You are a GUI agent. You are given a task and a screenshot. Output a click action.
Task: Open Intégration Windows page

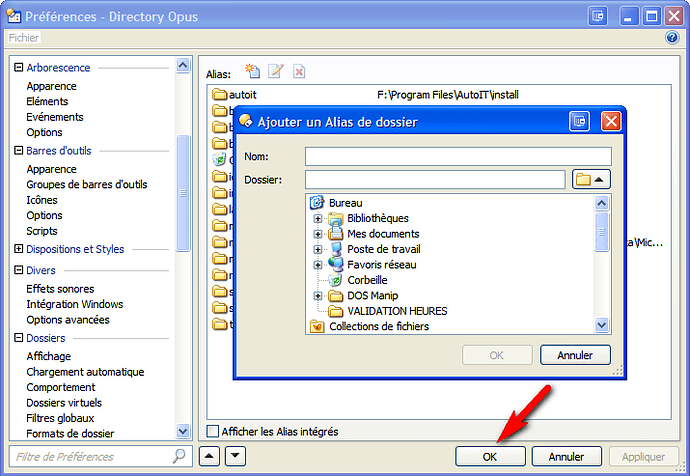(x=74, y=304)
